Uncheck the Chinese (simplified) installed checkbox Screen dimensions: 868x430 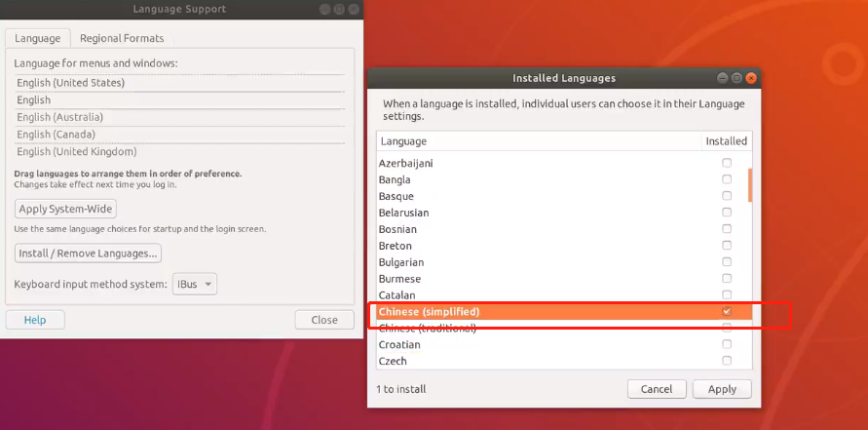click(727, 311)
